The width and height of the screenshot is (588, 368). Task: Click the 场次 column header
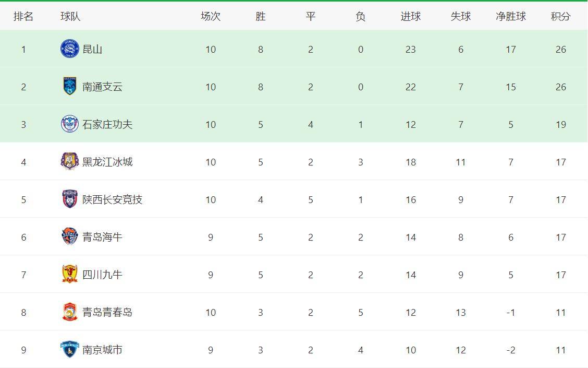(211, 16)
